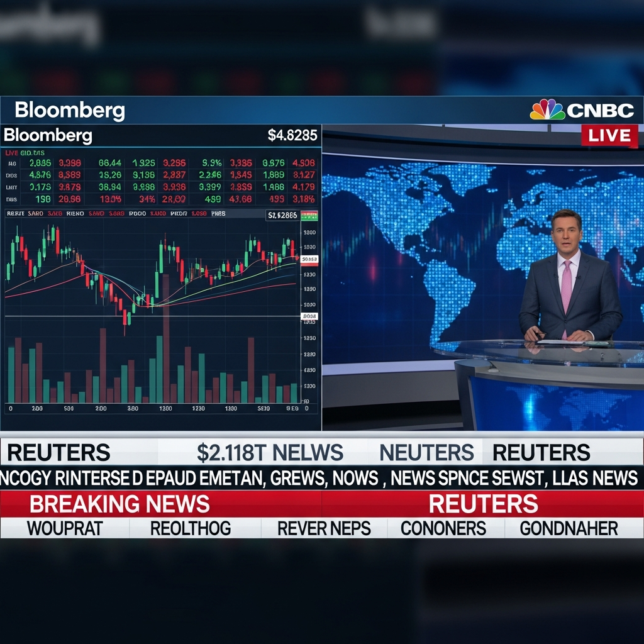This screenshot has height=644, width=644.
Task: Open the WOUPRAT ticker tab
Action: pos(64,528)
